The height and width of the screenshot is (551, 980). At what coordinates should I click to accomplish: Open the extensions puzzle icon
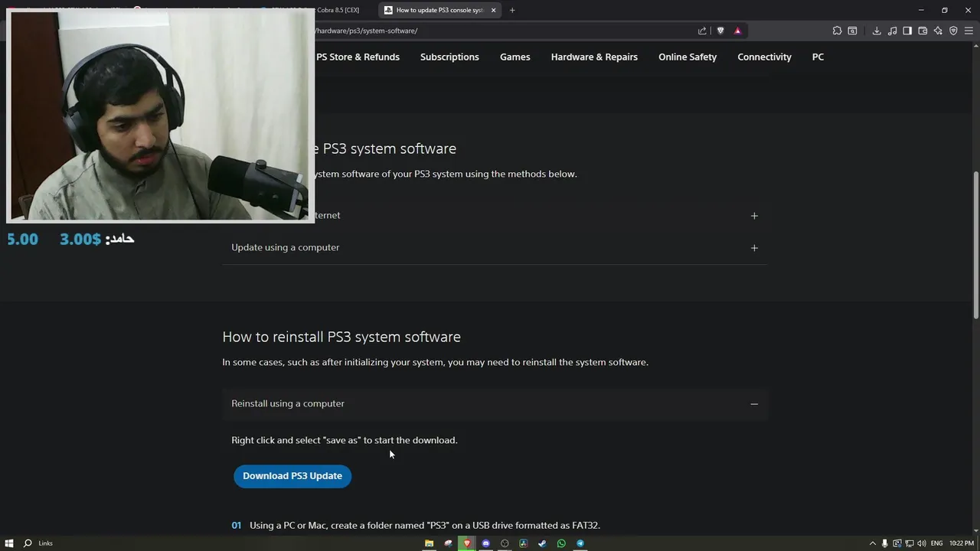tap(837, 31)
